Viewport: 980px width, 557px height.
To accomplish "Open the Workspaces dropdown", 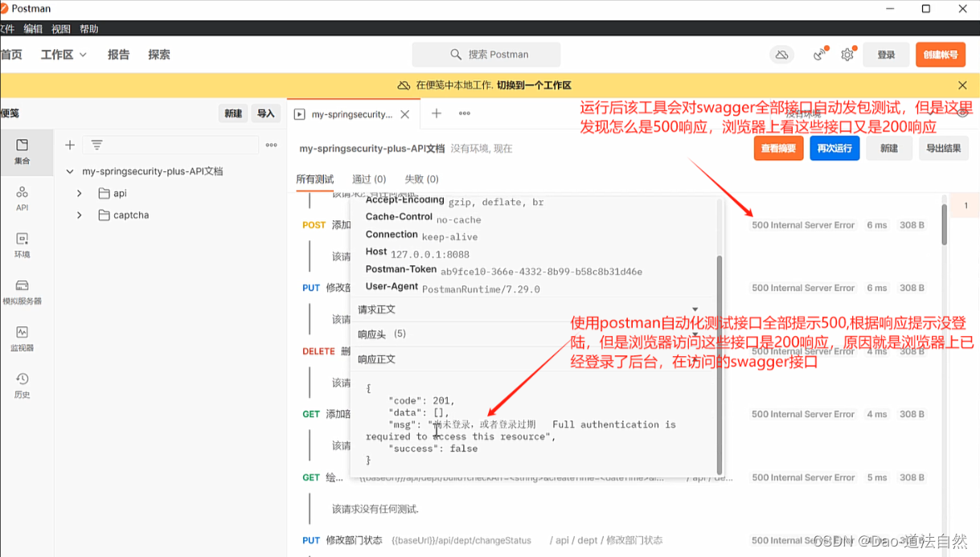I will pyautogui.click(x=64, y=55).
